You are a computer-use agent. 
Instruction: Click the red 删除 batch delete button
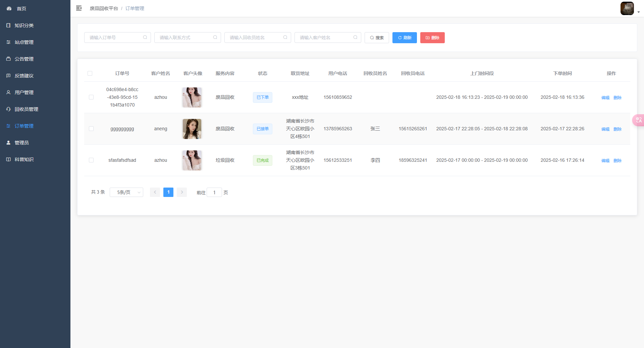432,38
